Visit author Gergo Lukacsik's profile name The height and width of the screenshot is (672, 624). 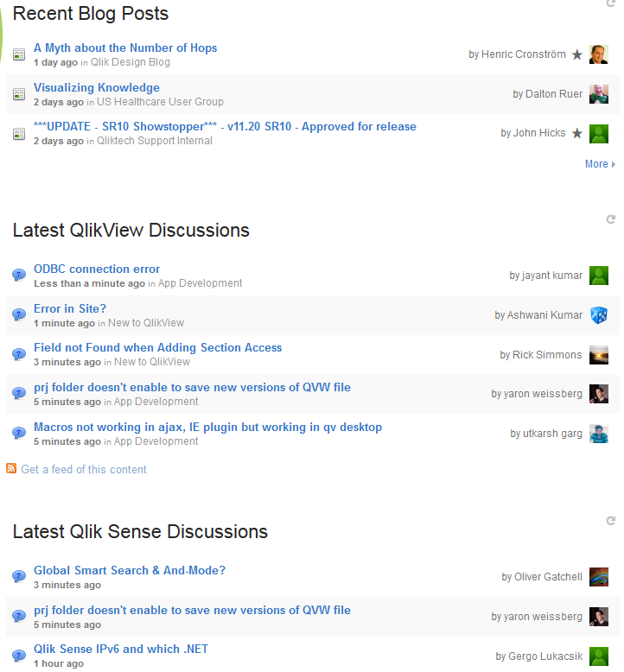click(545, 656)
